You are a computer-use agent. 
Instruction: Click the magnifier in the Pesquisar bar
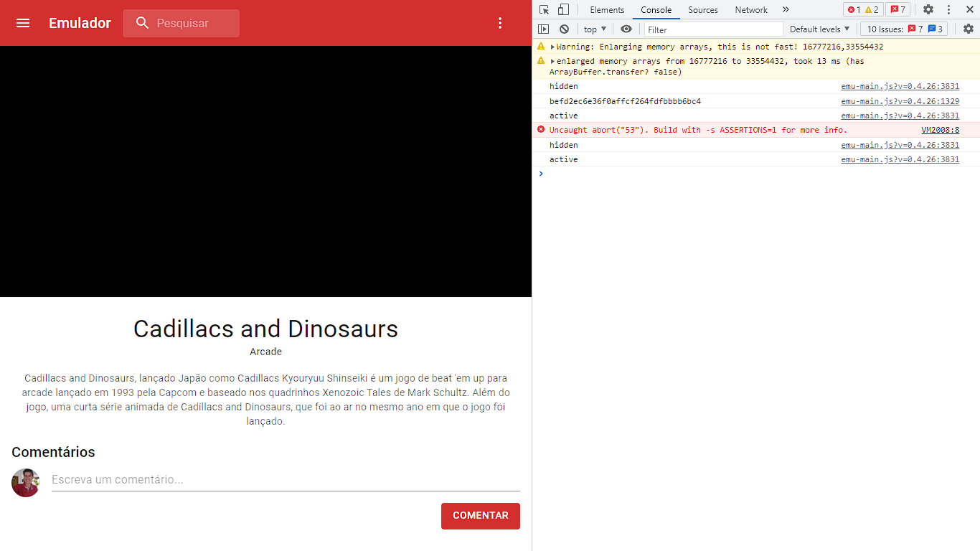tap(142, 23)
